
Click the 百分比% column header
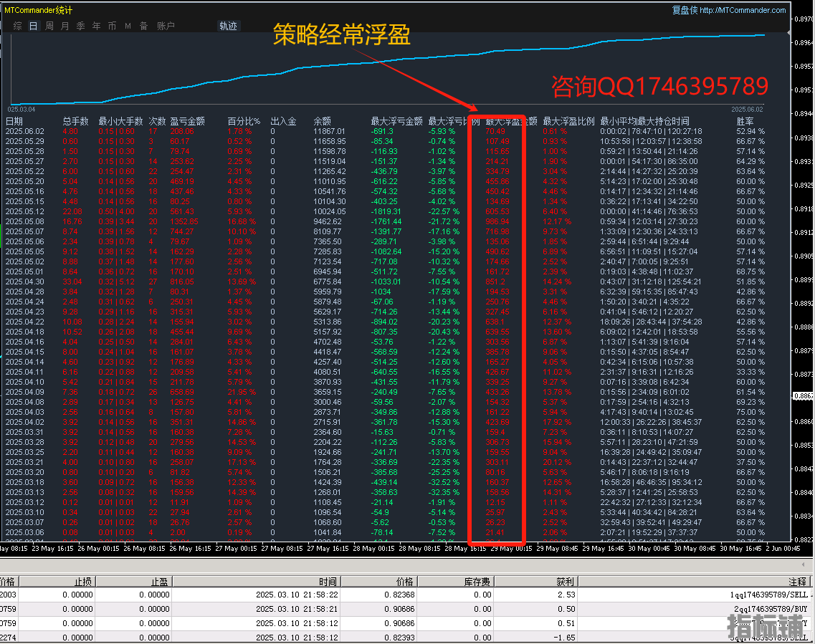244,121
